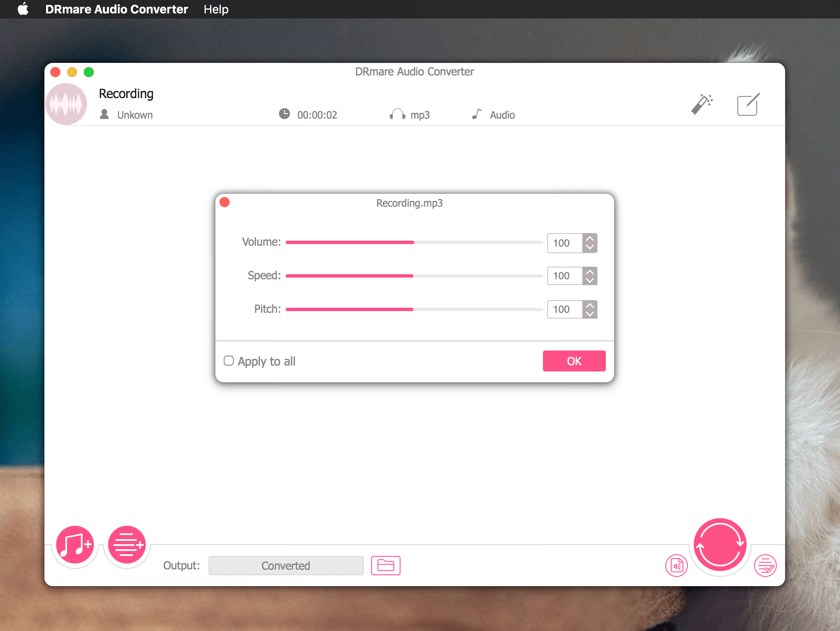Viewport: 840px width, 631px height.
Task: Close the main window with red button
Action: point(55,72)
